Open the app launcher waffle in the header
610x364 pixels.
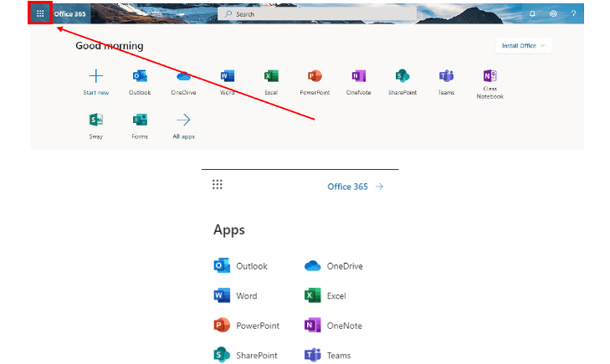(40, 14)
